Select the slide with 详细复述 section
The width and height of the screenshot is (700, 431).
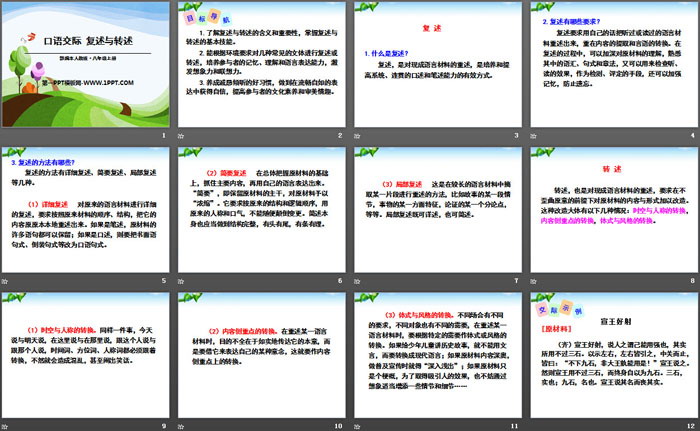[x=87, y=210]
